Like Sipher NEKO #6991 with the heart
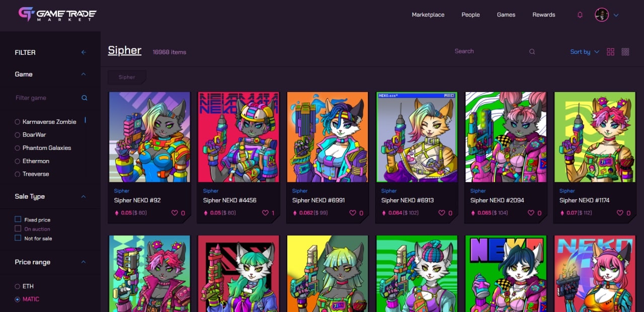Screen dimensions: 644x312 (x=353, y=213)
